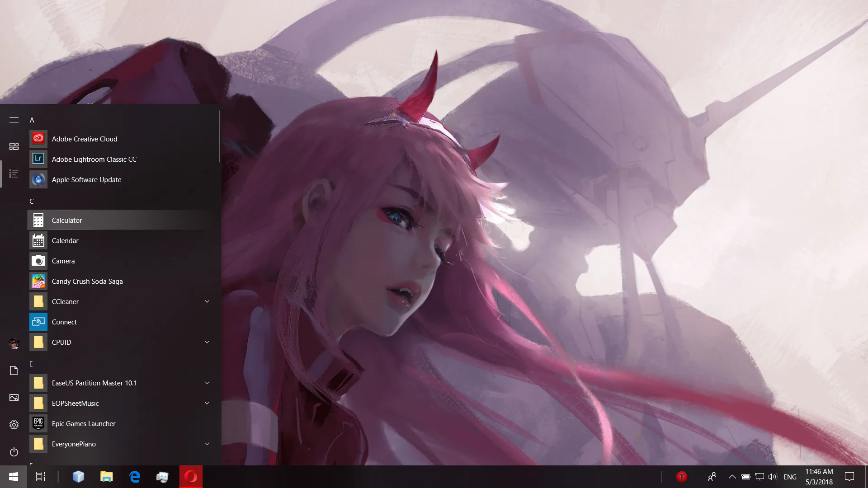Viewport: 868px width, 488px height.
Task: Select the 'Adobe Creative Cloud' label
Action: pos(85,139)
